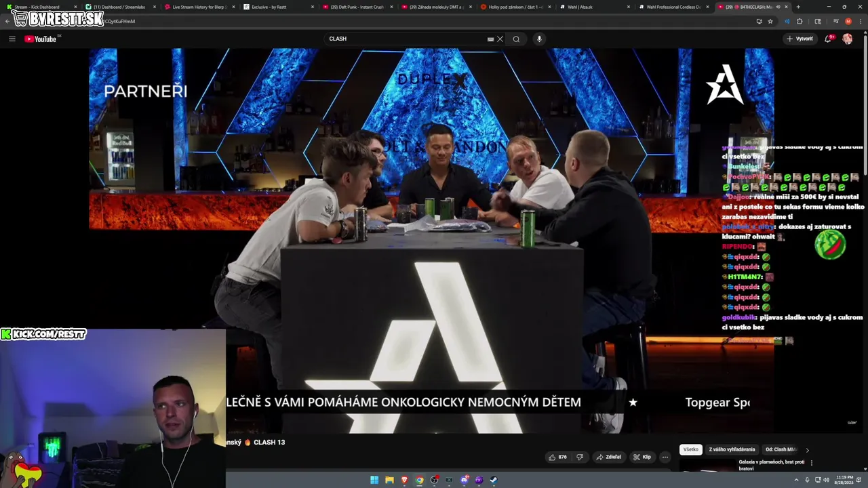This screenshot has height=488, width=868.
Task: Show hidden system tray icons
Action: pos(797,480)
